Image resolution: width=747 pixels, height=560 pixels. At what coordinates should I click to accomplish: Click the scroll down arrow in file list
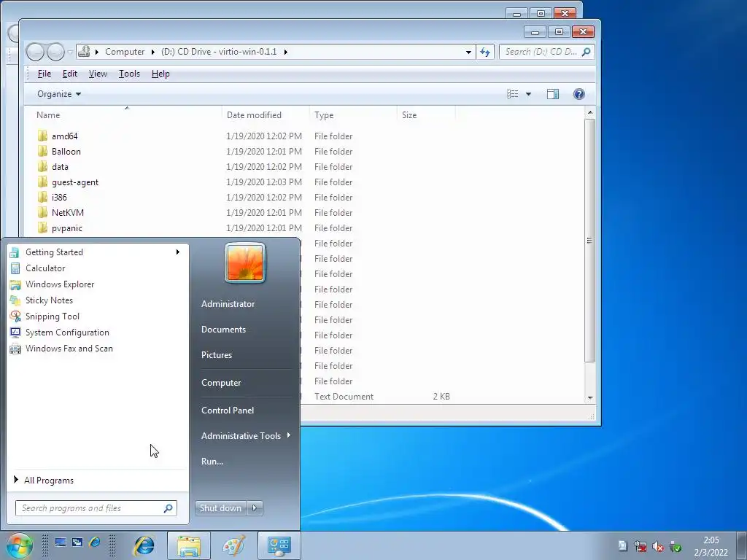pyautogui.click(x=590, y=397)
